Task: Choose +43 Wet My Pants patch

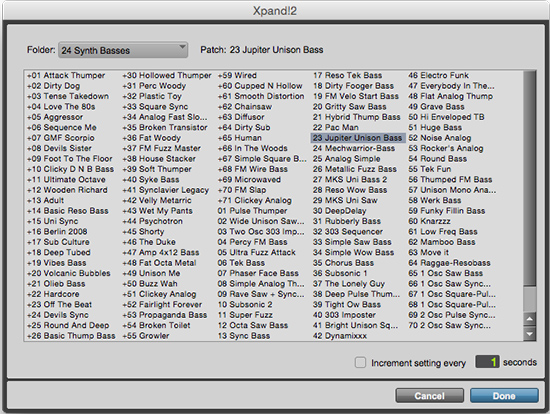Action: [157, 211]
